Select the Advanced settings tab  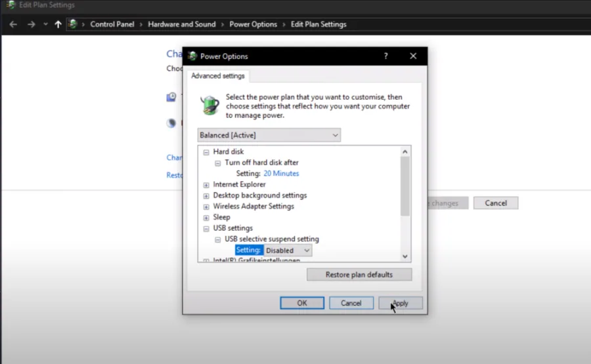pyautogui.click(x=218, y=76)
